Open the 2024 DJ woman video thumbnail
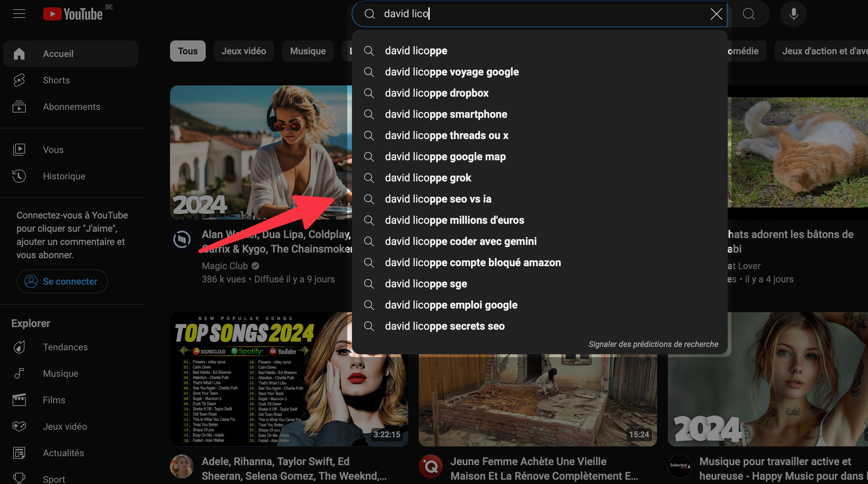The width and height of the screenshot is (868, 484). [x=261, y=153]
